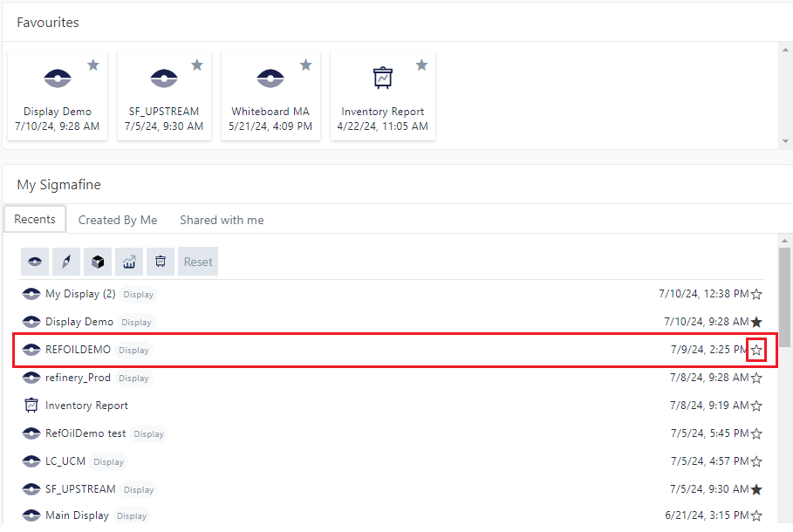Viewport: 793px width, 532px height.
Task: Click the cube filter icon in toolbar
Action: [x=98, y=262]
